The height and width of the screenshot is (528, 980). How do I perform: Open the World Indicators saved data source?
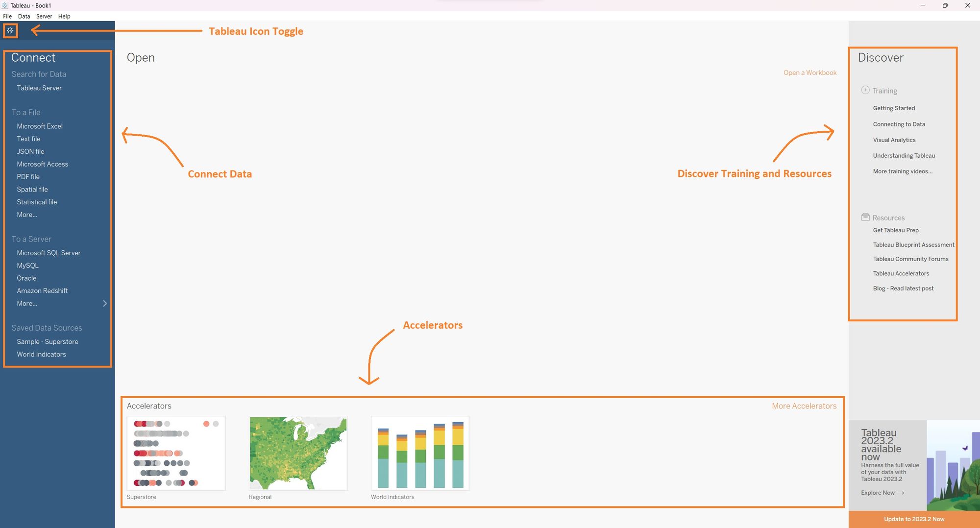(41, 355)
